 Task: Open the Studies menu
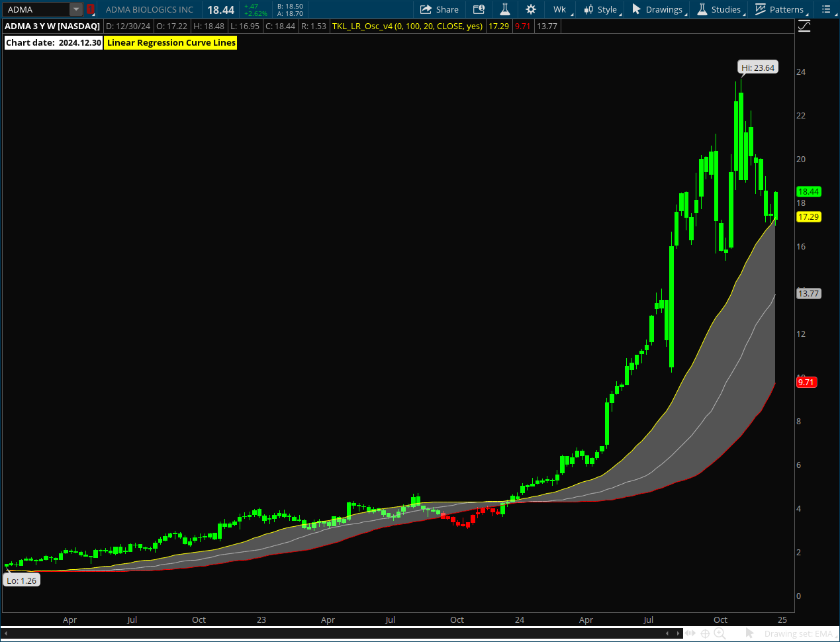(719, 9)
